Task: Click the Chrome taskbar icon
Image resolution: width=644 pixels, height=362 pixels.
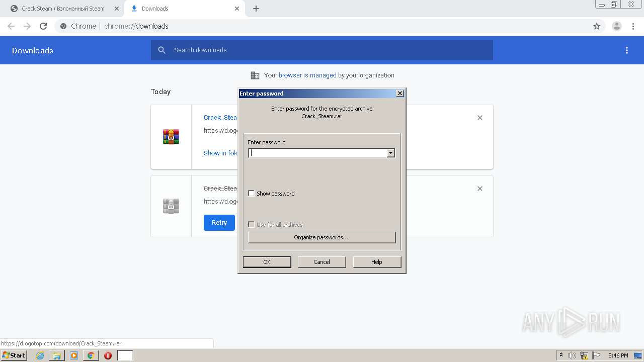Action: [x=91, y=355]
